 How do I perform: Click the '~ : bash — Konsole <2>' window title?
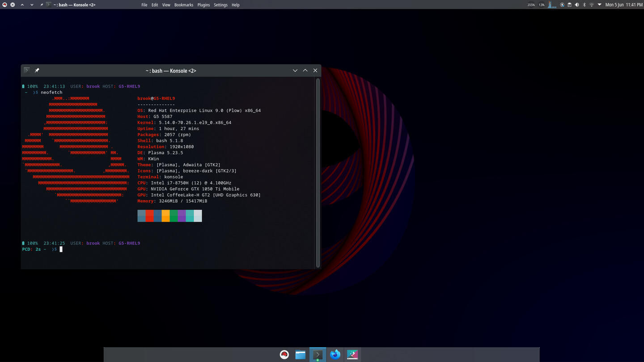click(x=171, y=71)
